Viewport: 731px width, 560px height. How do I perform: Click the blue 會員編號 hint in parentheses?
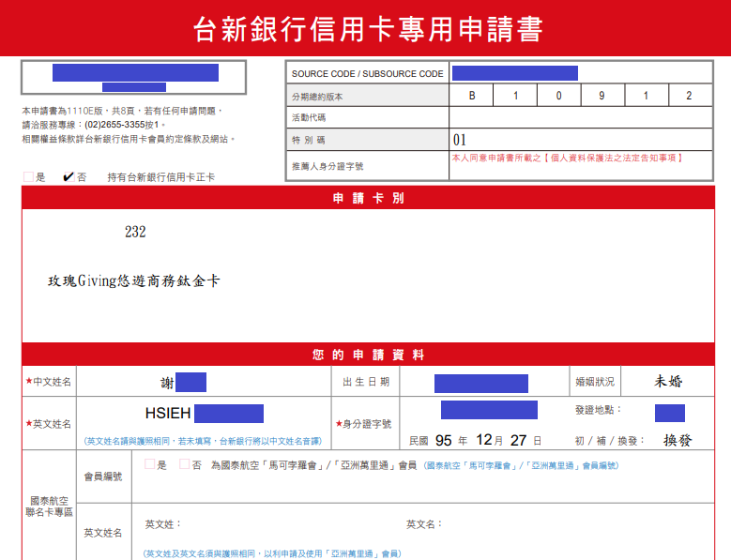(521, 465)
